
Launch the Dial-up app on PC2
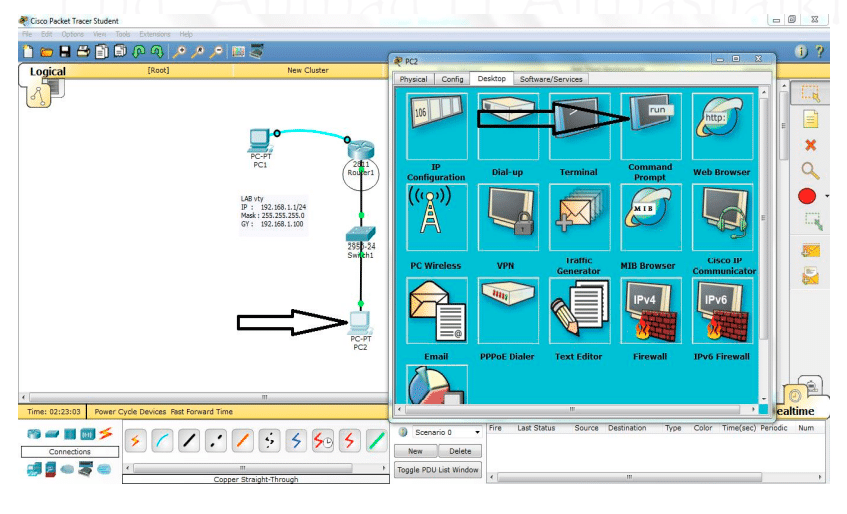click(x=508, y=126)
